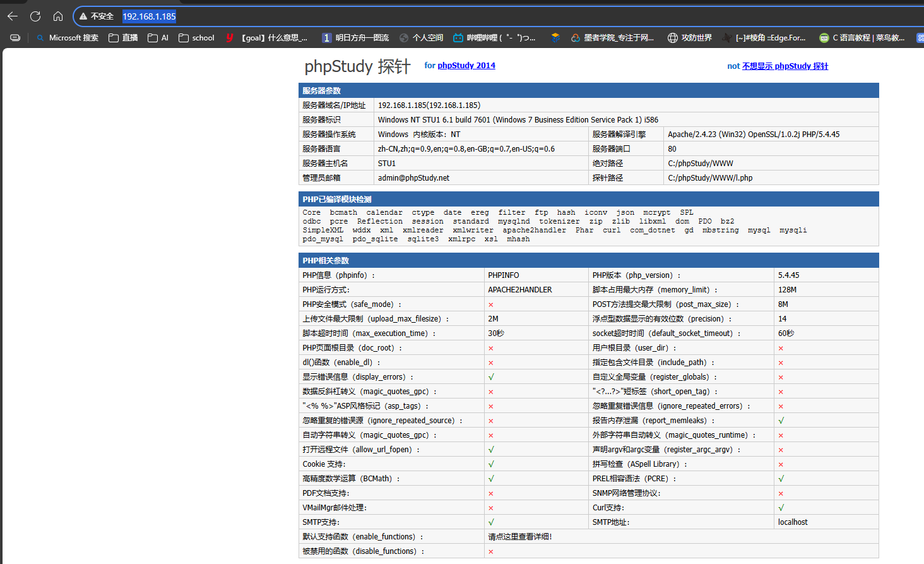This screenshot has width=924, height=564.
Task: Open the 个人空间 bookmark icon
Action: click(x=405, y=37)
